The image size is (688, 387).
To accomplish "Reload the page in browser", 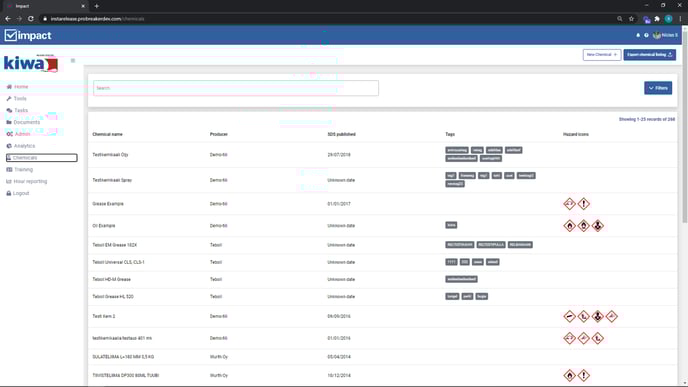I will point(31,19).
